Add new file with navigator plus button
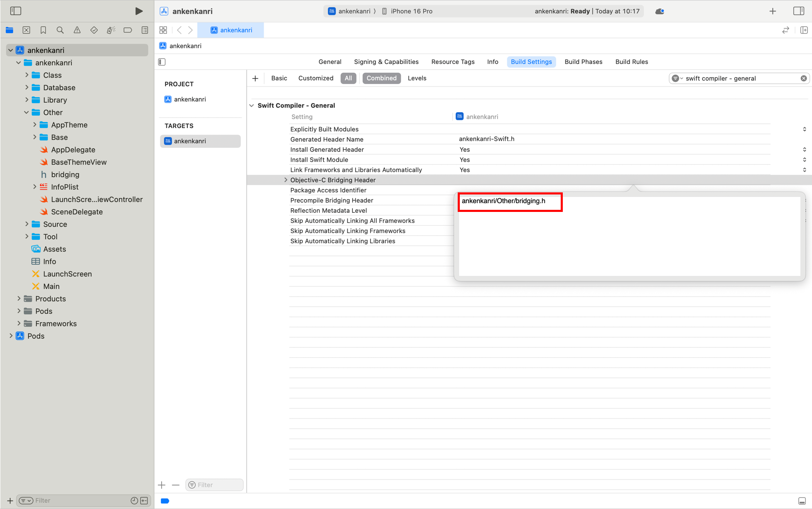This screenshot has height=509, width=812. click(10, 501)
